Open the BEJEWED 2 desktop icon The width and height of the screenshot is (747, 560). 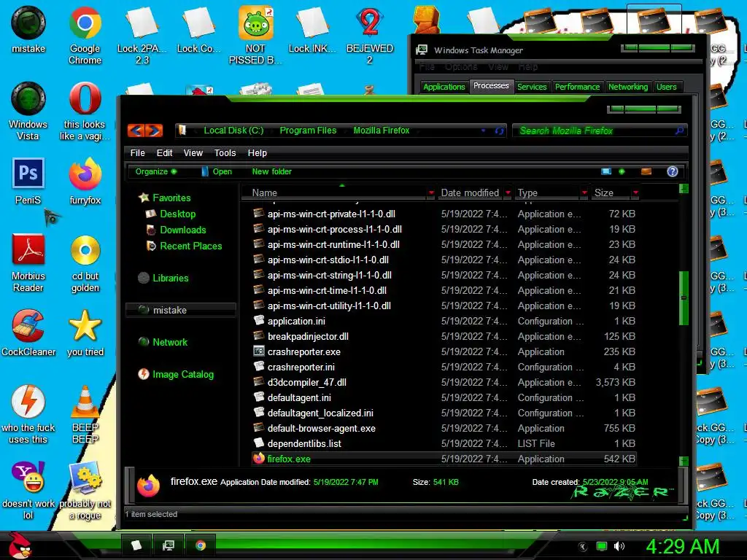pyautogui.click(x=369, y=36)
